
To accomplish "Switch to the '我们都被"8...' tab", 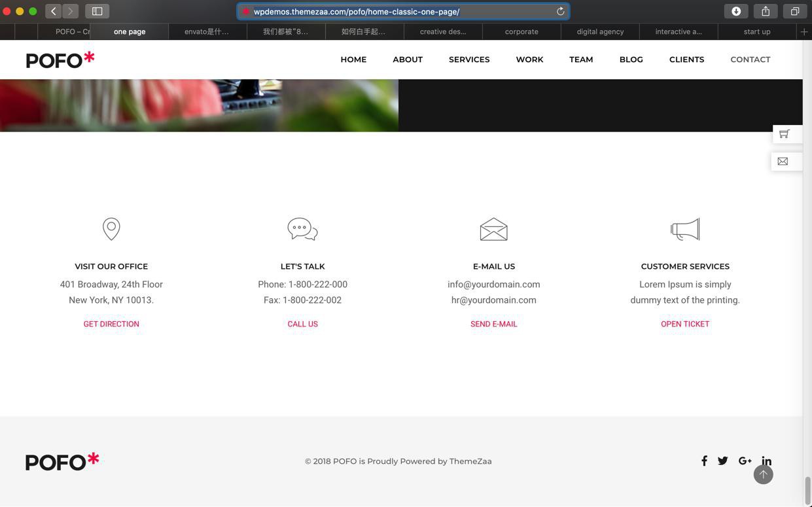I will pos(286,31).
